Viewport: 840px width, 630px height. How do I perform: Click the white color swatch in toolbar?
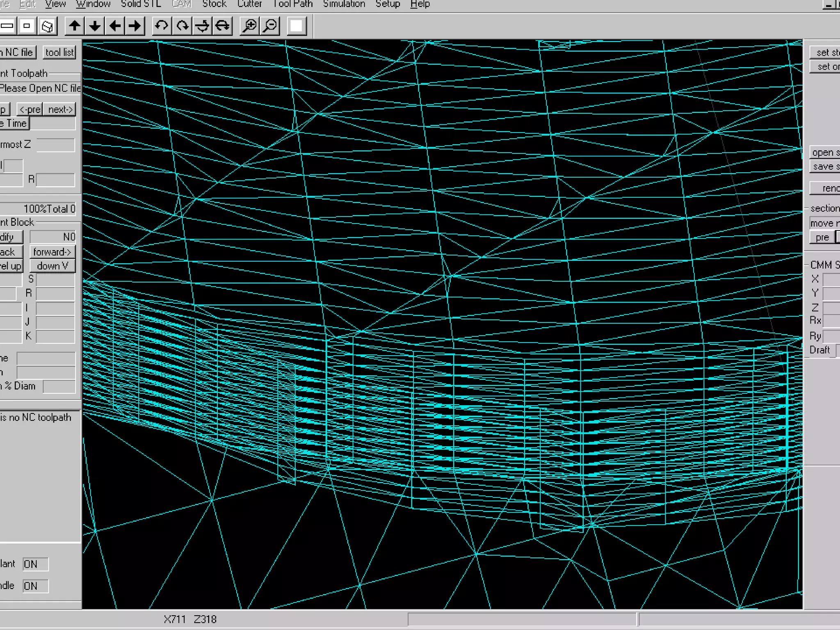tap(297, 26)
